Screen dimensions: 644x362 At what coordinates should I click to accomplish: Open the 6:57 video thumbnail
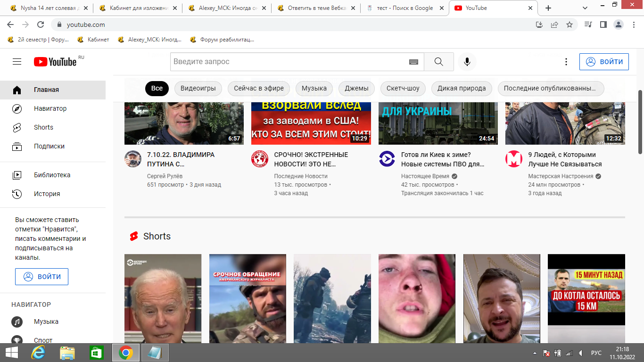[184, 123]
